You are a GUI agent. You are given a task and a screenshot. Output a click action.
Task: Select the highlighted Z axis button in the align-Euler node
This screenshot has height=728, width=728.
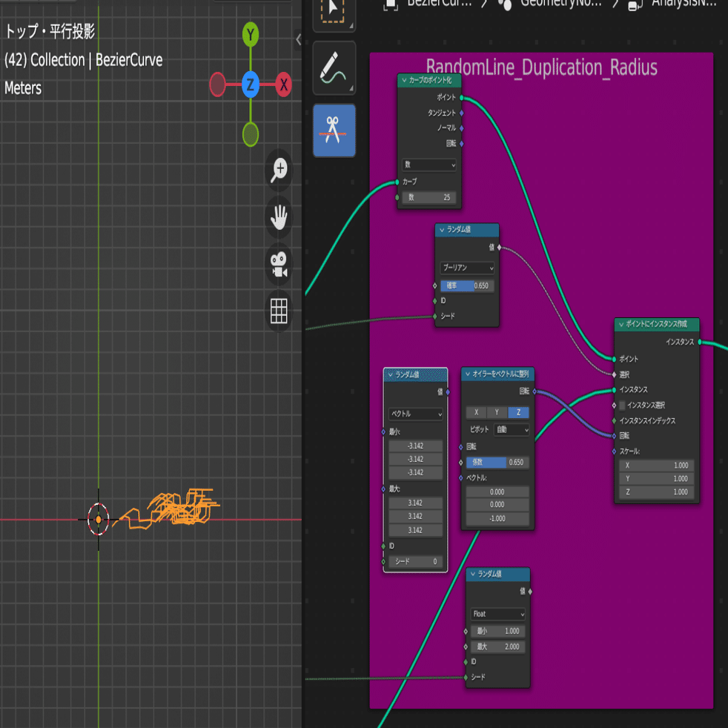519,412
